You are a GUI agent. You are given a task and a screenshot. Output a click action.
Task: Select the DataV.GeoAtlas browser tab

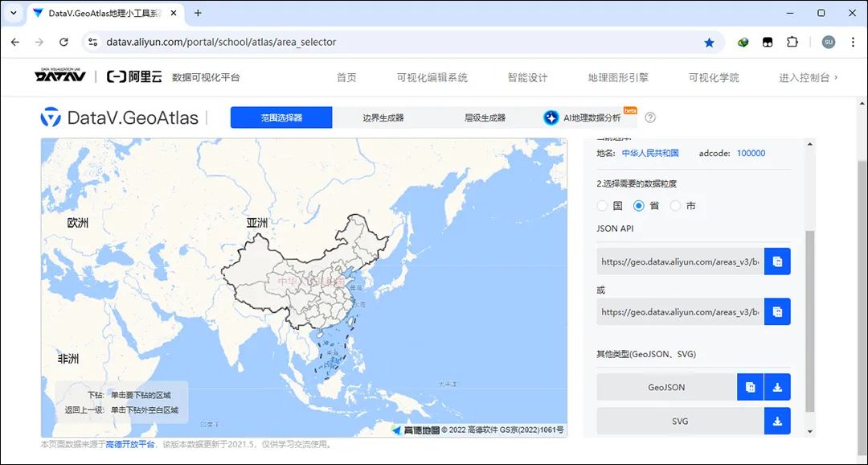(x=105, y=13)
